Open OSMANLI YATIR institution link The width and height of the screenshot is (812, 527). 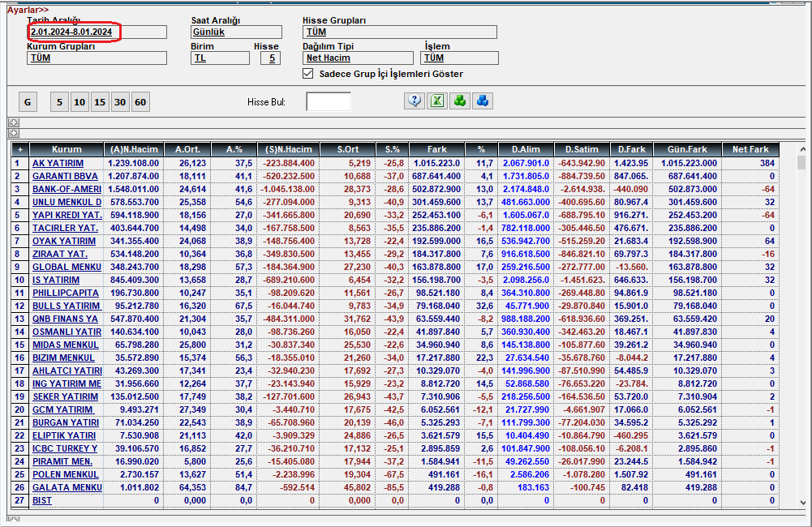click(x=67, y=332)
